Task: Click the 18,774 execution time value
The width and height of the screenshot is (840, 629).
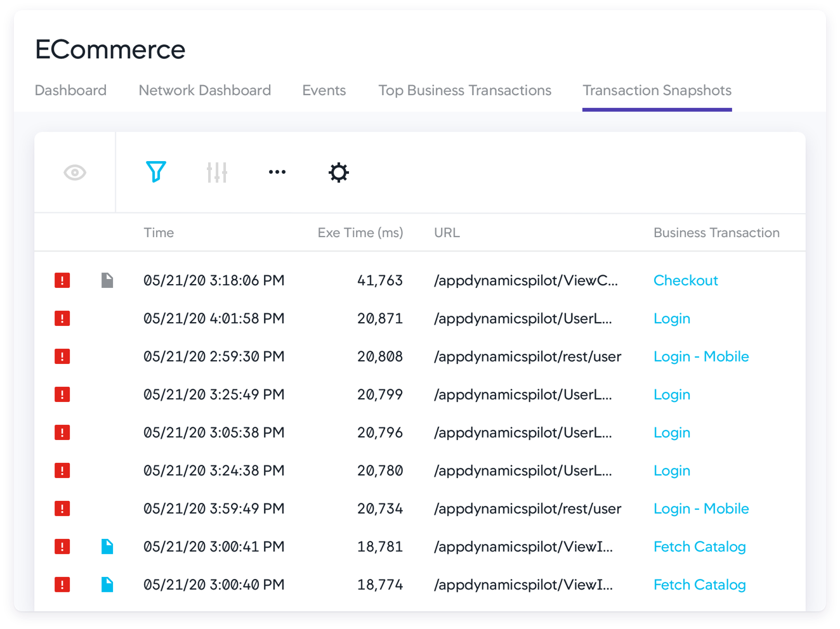Action: 380,585
